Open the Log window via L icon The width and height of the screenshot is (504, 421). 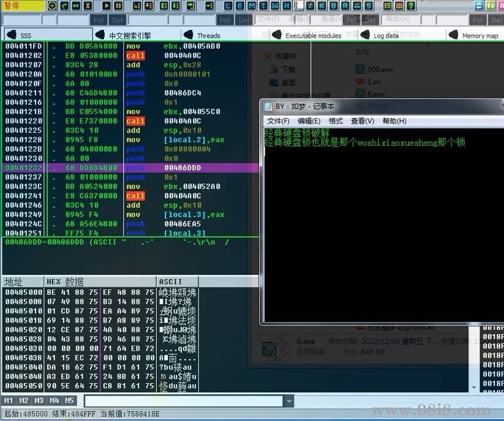click(x=228, y=6)
